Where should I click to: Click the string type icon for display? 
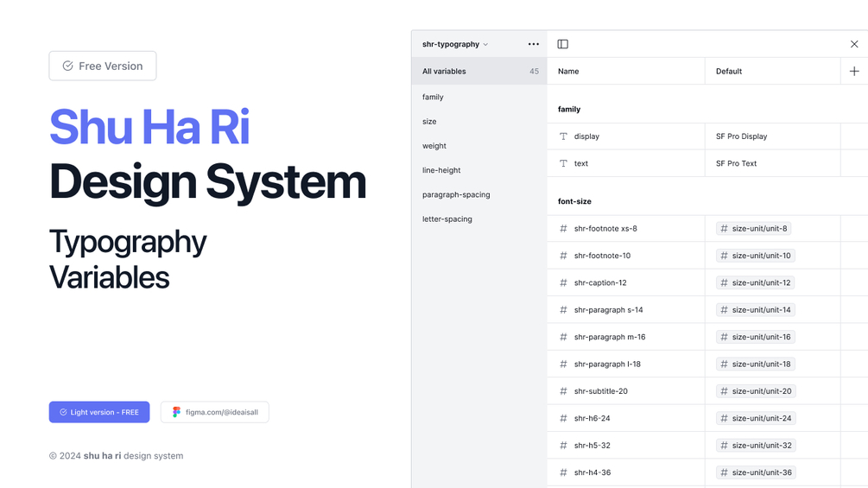click(563, 136)
